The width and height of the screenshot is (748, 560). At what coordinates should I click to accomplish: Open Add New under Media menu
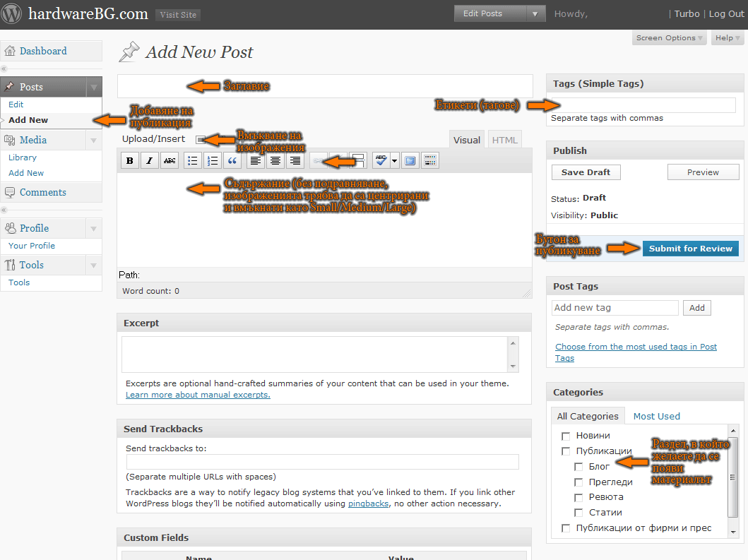[x=26, y=173]
